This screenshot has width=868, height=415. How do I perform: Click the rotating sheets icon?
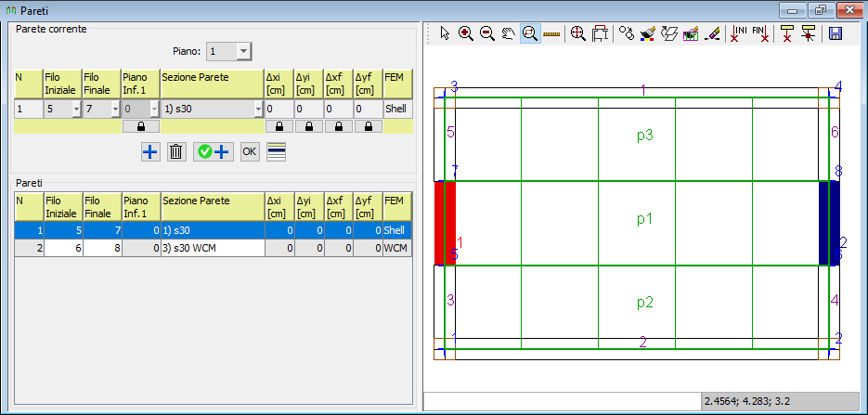click(x=669, y=33)
